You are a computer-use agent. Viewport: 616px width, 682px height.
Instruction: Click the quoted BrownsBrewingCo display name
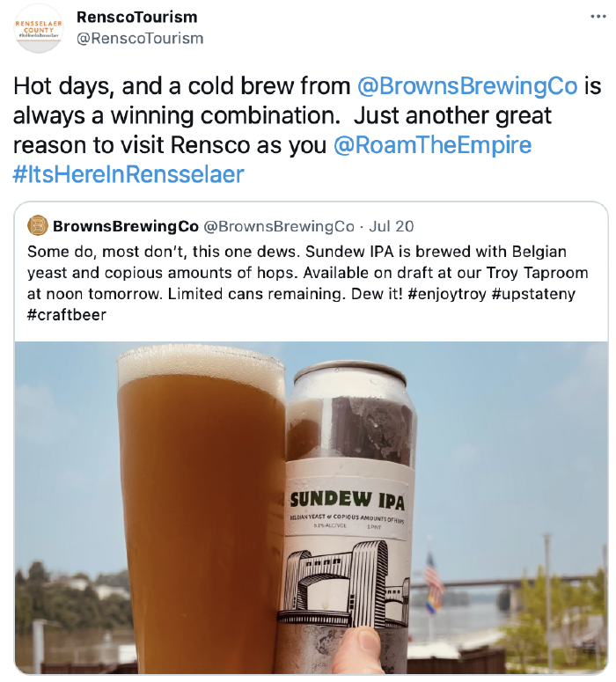[x=126, y=226]
